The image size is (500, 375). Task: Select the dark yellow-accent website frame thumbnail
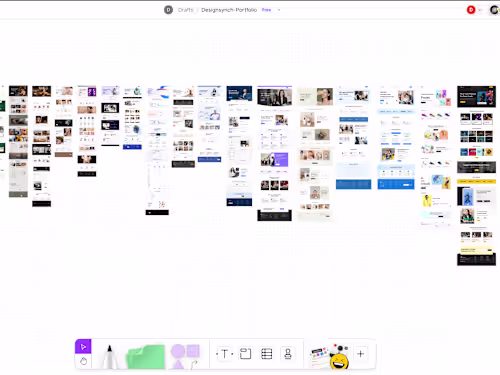[x=476, y=176]
